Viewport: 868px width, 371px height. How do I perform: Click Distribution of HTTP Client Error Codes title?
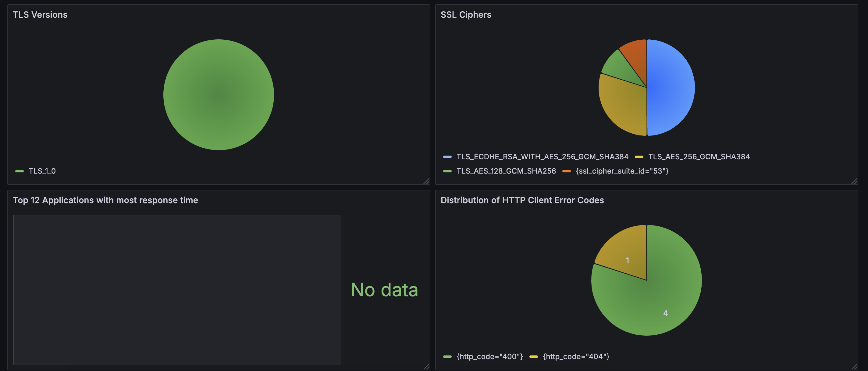[x=522, y=200]
